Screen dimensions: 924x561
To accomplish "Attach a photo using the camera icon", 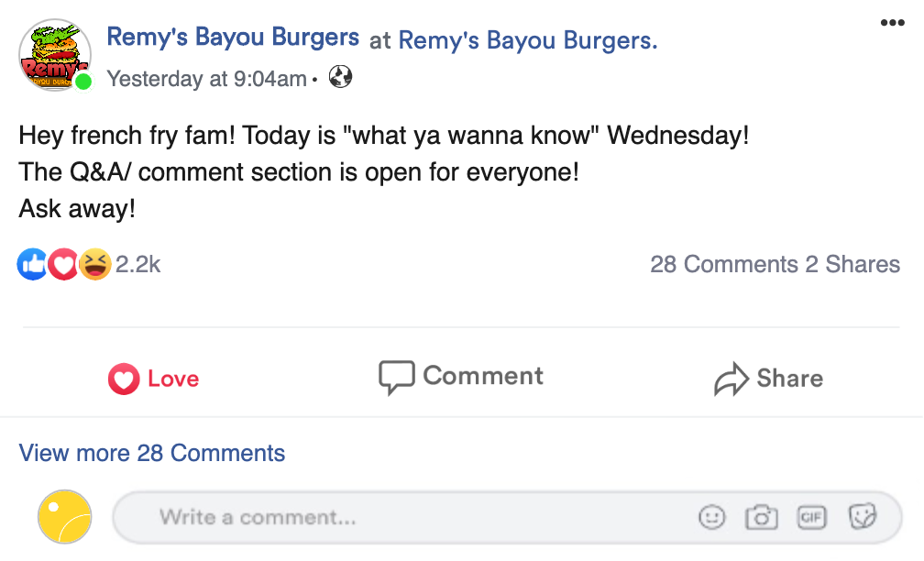I will tap(762, 517).
